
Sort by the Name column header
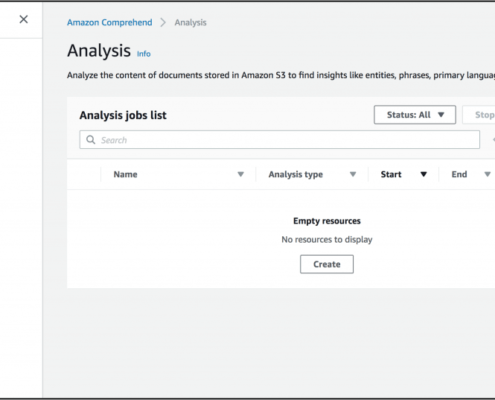(125, 174)
